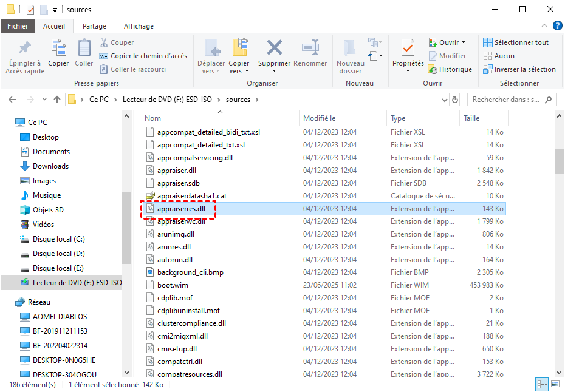Expand the Ouvrir dropdown arrow
This screenshot has height=392, width=565.
(x=463, y=42)
